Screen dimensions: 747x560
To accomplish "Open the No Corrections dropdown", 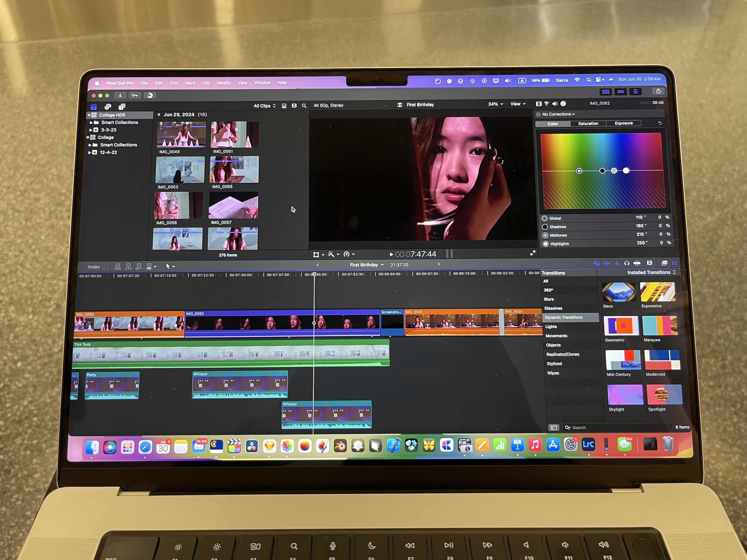I will [558, 114].
